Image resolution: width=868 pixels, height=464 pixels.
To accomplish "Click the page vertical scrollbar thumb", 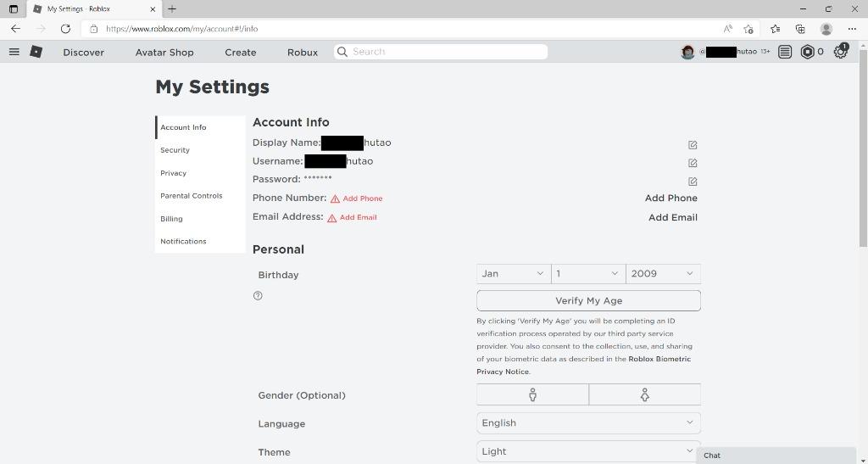I will click(x=863, y=149).
